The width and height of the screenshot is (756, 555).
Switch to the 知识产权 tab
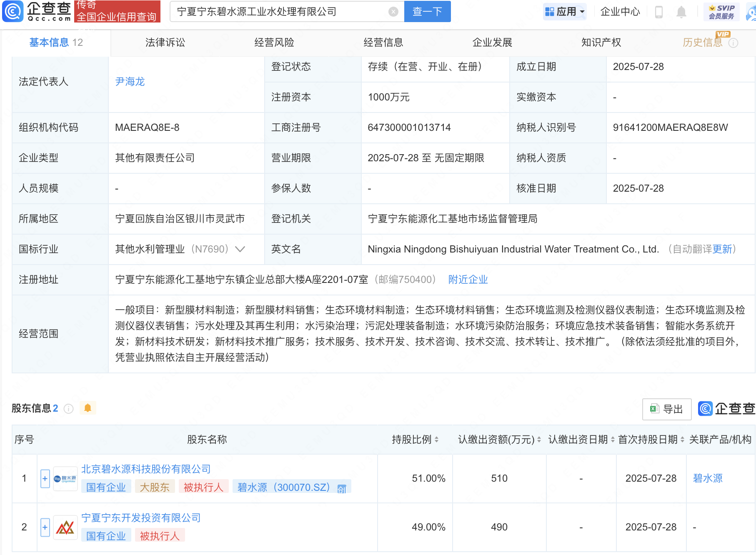pos(601,42)
